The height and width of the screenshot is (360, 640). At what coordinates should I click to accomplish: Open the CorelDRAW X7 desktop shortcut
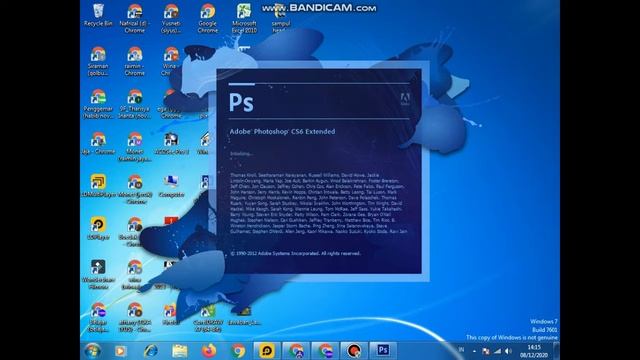pos(207,318)
